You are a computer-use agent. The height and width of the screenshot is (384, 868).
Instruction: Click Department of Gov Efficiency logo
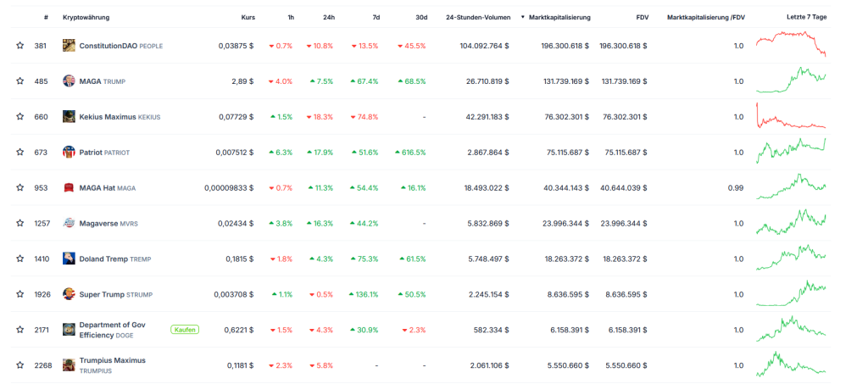click(69, 330)
